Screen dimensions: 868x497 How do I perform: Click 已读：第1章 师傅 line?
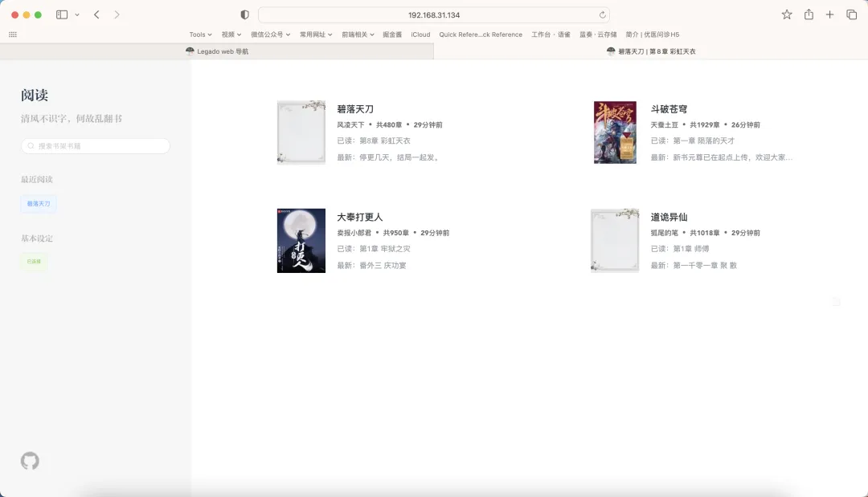coord(680,249)
